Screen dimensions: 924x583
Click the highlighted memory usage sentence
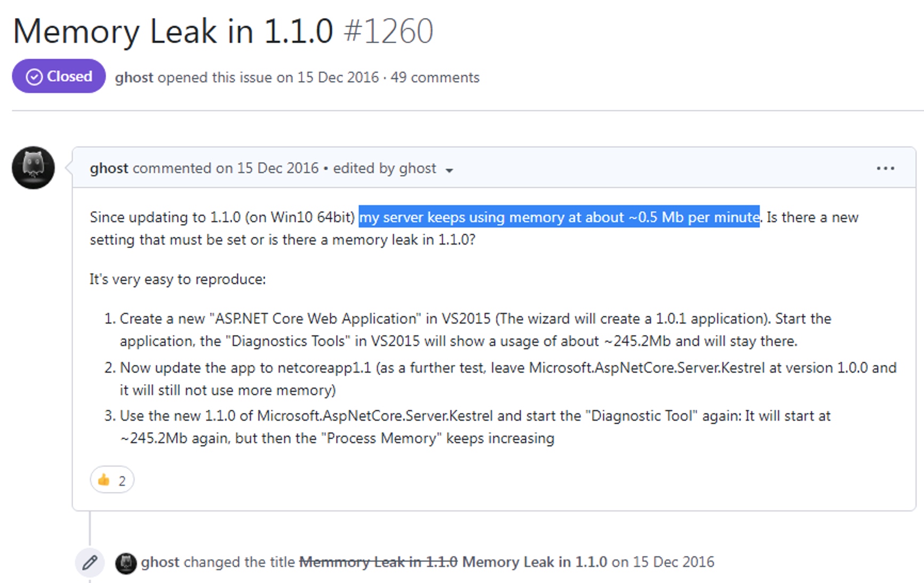coord(559,217)
